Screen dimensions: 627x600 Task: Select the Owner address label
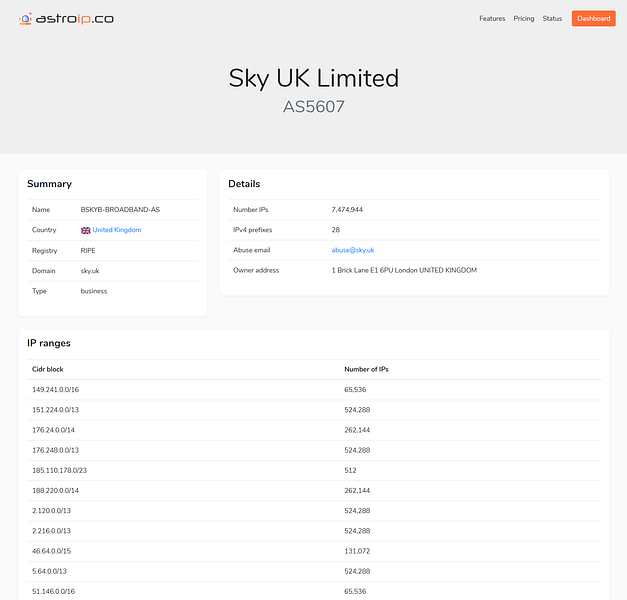point(256,270)
